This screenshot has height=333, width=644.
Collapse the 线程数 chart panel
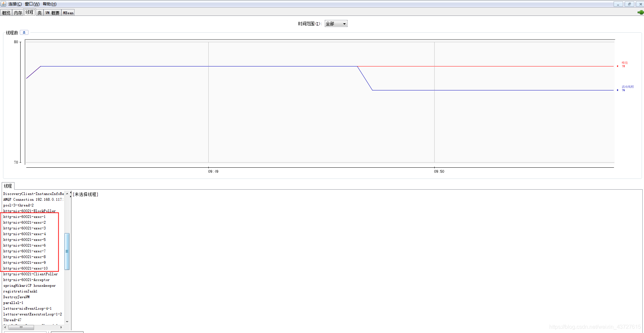coord(24,32)
